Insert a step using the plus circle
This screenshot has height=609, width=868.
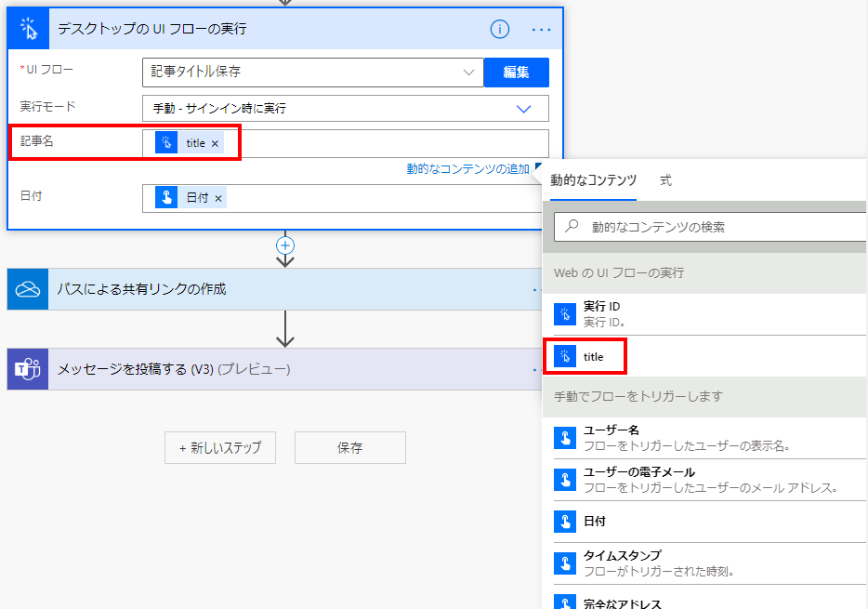[x=285, y=245]
